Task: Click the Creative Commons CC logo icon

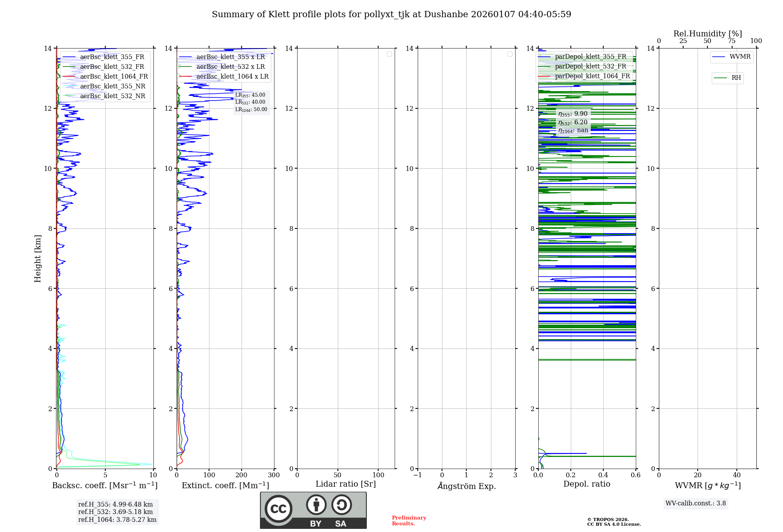Action: tap(278, 509)
